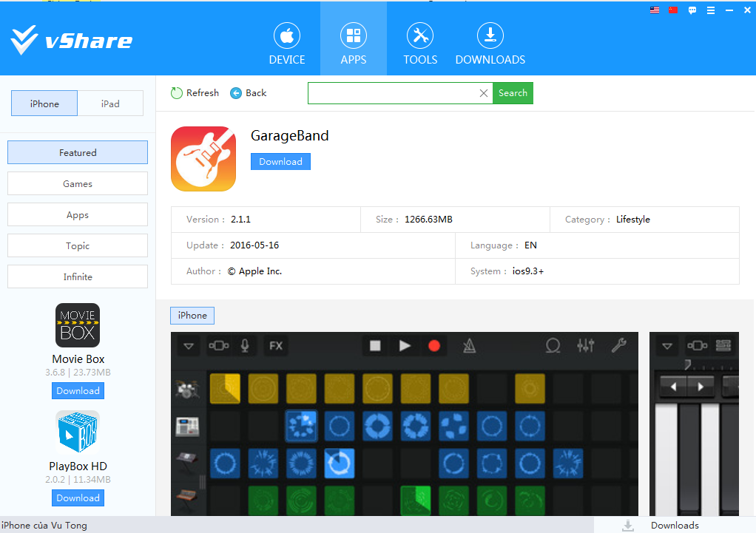Open the first GarageBand screenshot thumbnail
Image resolution: width=756 pixels, height=533 pixels.
[404, 424]
